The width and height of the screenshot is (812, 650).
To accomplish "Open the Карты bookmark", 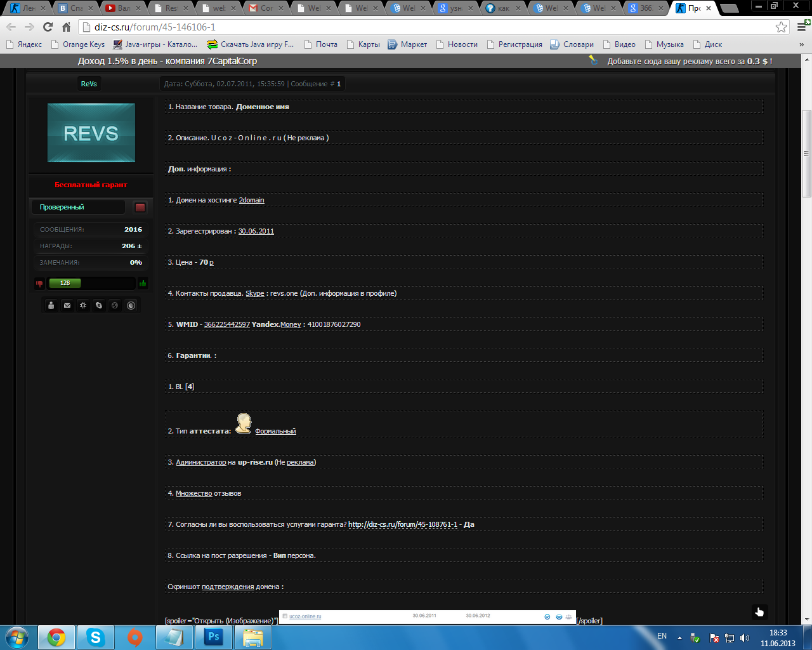I will click(x=363, y=44).
